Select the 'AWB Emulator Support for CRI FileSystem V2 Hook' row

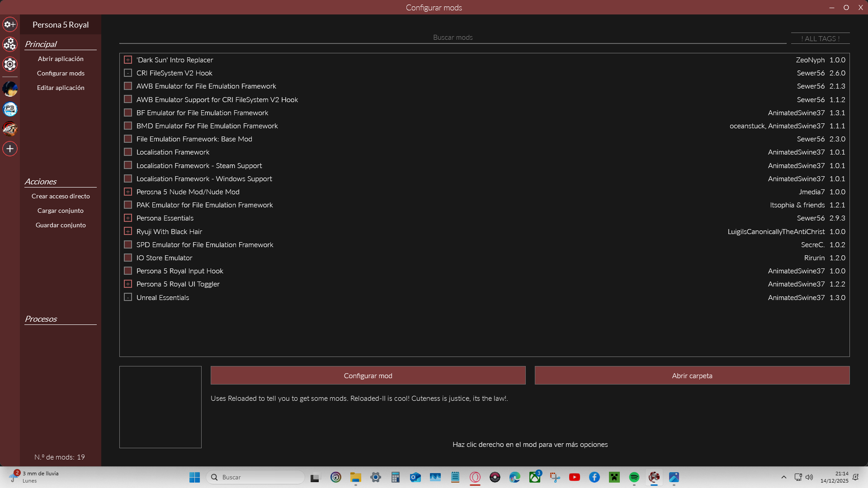[x=485, y=99]
